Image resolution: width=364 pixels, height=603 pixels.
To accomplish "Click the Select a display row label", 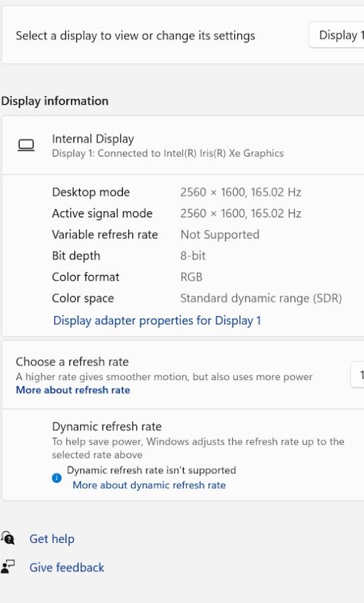I will pos(136,36).
